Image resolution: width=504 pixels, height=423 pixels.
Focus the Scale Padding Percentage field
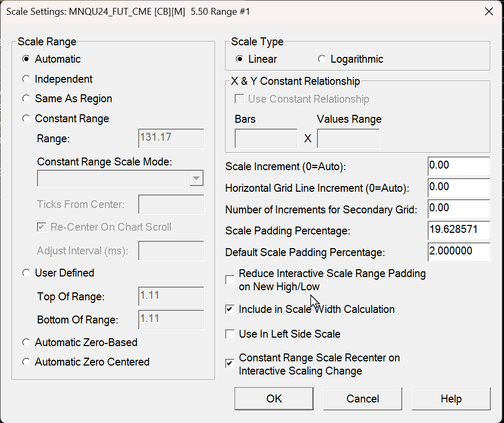pyautogui.click(x=459, y=230)
